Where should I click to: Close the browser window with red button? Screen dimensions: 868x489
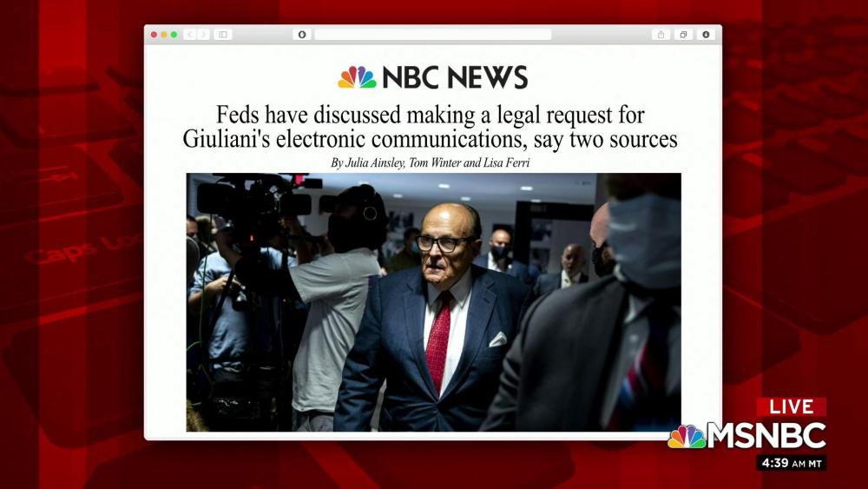click(x=154, y=35)
